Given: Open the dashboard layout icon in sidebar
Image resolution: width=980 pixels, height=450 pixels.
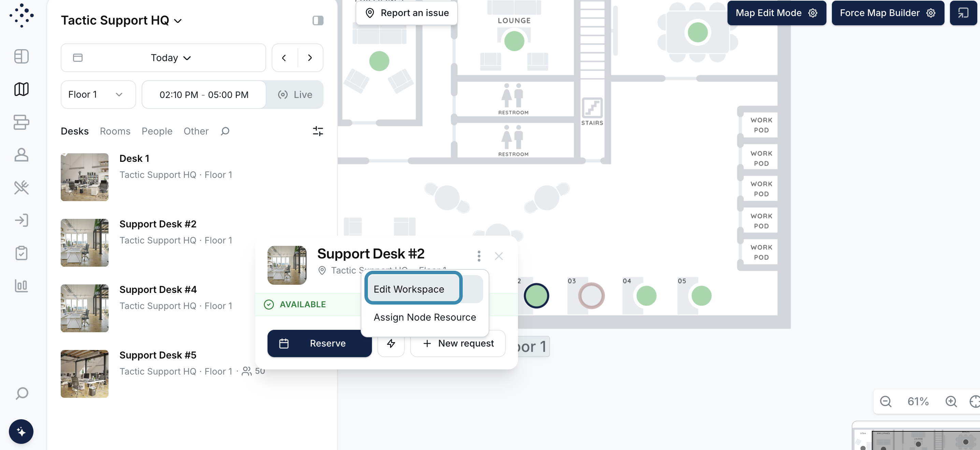Looking at the screenshot, I should coord(21,56).
